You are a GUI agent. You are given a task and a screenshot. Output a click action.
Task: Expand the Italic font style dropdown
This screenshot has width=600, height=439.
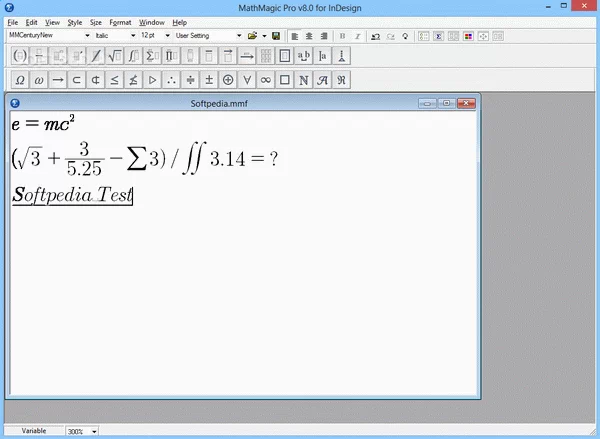click(x=133, y=36)
